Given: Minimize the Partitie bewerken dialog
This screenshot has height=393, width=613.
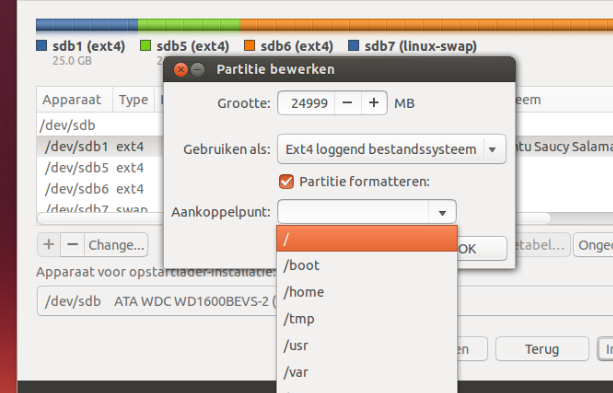Looking at the screenshot, I should tap(198, 70).
